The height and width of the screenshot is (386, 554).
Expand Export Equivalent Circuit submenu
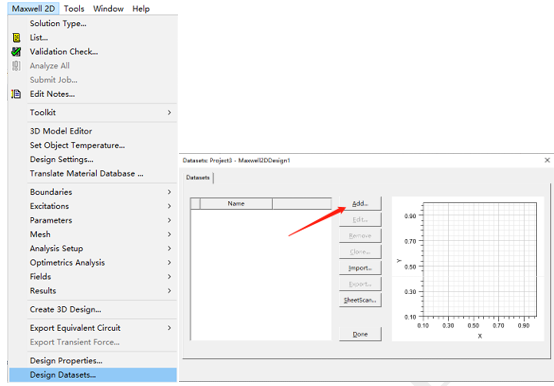[93, 328]
